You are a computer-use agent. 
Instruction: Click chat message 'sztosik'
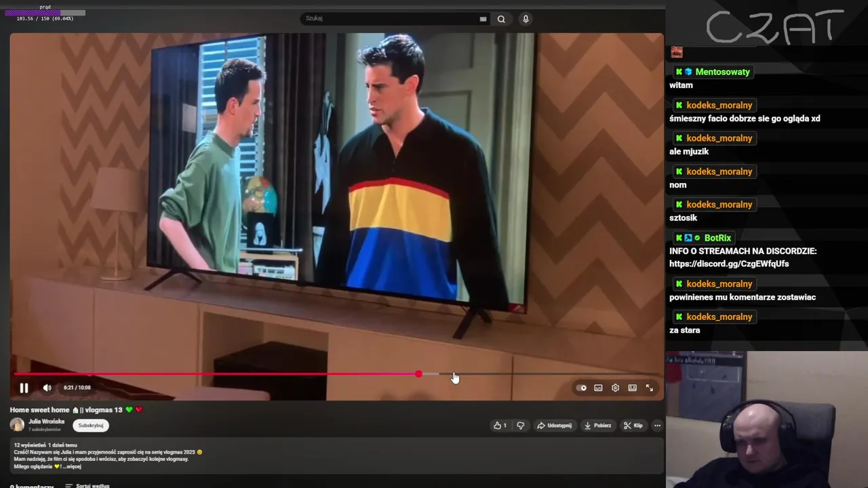[683, 218]
